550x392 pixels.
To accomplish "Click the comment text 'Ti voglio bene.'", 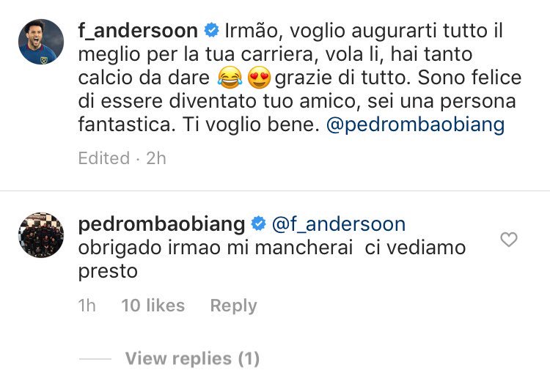I will [251, 125].
